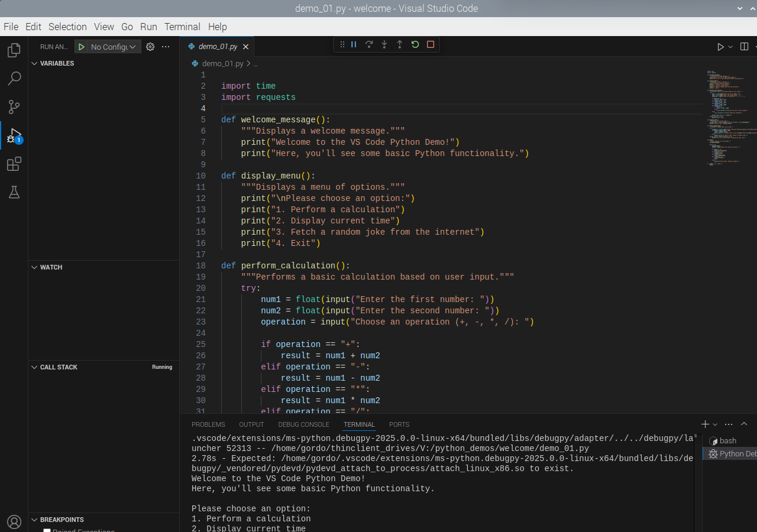
Task: Open the Search view
Action: click(13, 78)
